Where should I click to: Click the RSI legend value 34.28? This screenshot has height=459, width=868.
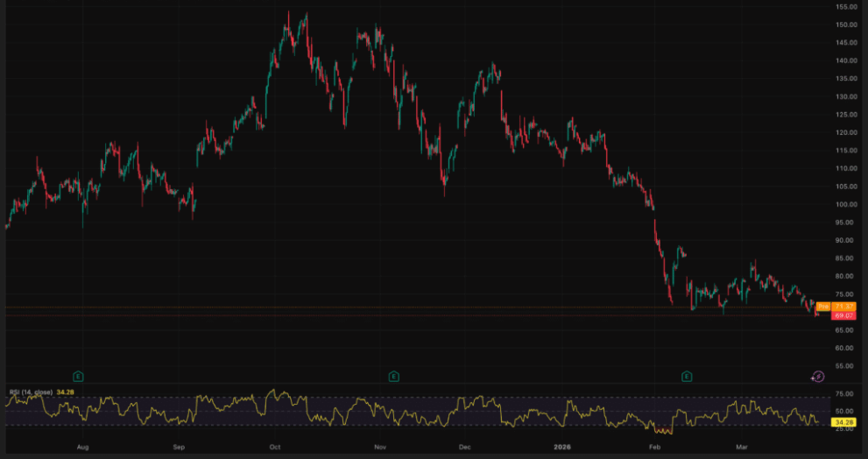(64, 392)
